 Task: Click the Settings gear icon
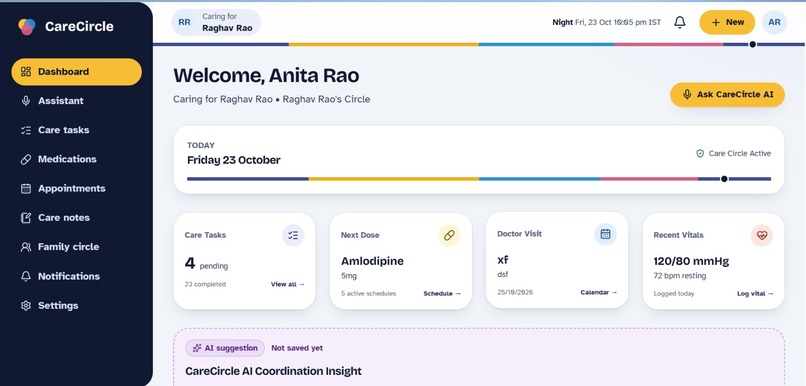click(26, 306)
